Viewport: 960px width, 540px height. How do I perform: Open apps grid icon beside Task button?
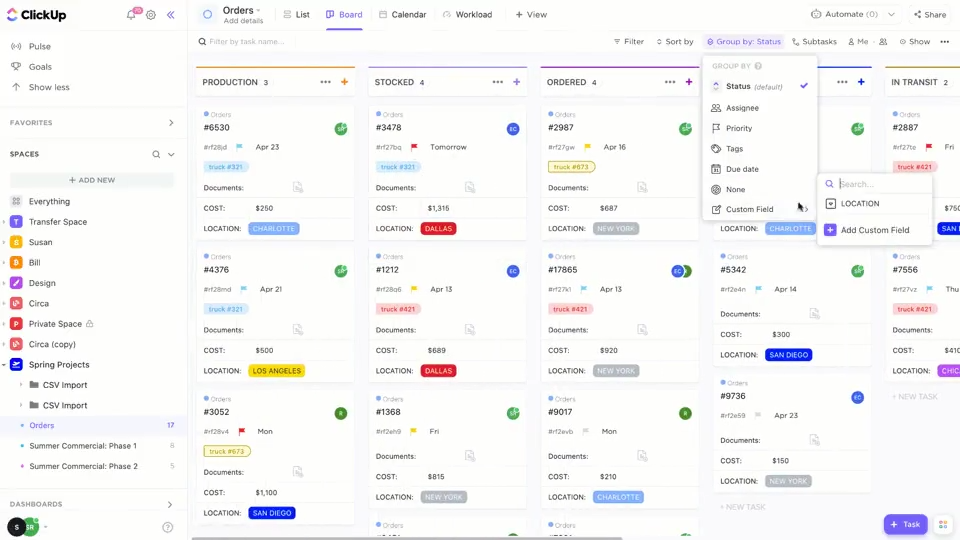point(943,525)
